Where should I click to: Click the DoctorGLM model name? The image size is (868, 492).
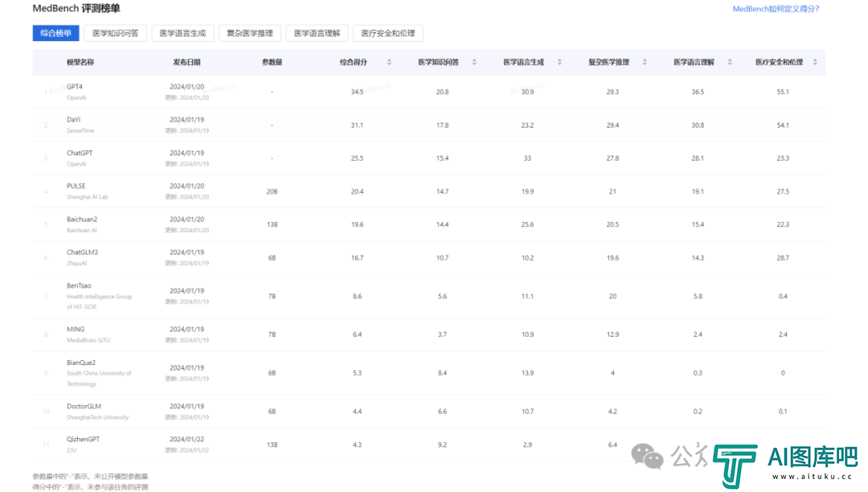(84, 406)
